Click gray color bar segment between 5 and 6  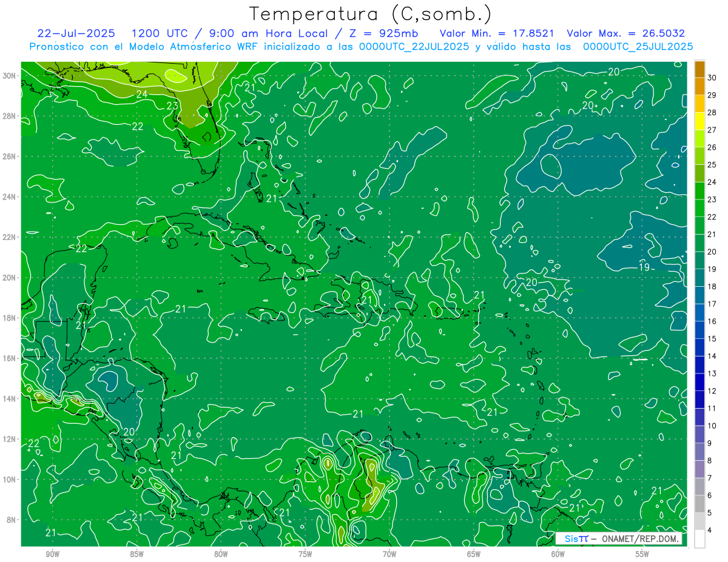point(699,504)
